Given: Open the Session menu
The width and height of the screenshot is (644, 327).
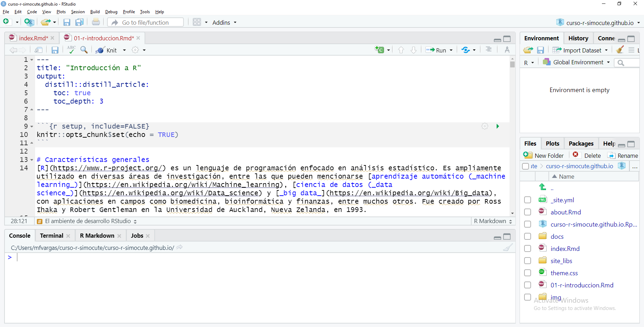Looking at the screenshot, I should [x=78, y=12].
